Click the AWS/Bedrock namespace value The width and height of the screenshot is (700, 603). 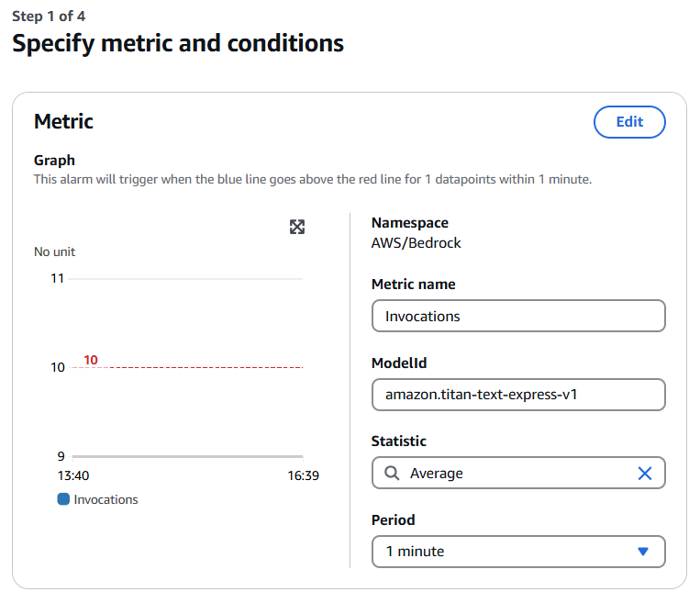pyautogui.click(x=416, y=243)
